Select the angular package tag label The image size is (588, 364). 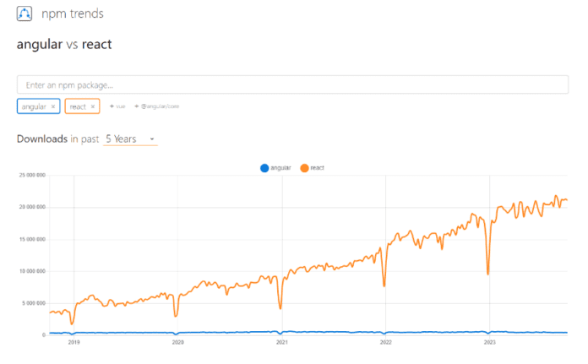coord(34,106)
